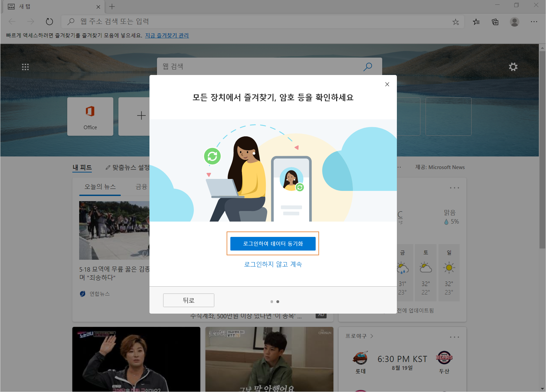Click the 두산 Bears team logo
This screenshot has height=392, width=546.
click(x=444, y=358)
